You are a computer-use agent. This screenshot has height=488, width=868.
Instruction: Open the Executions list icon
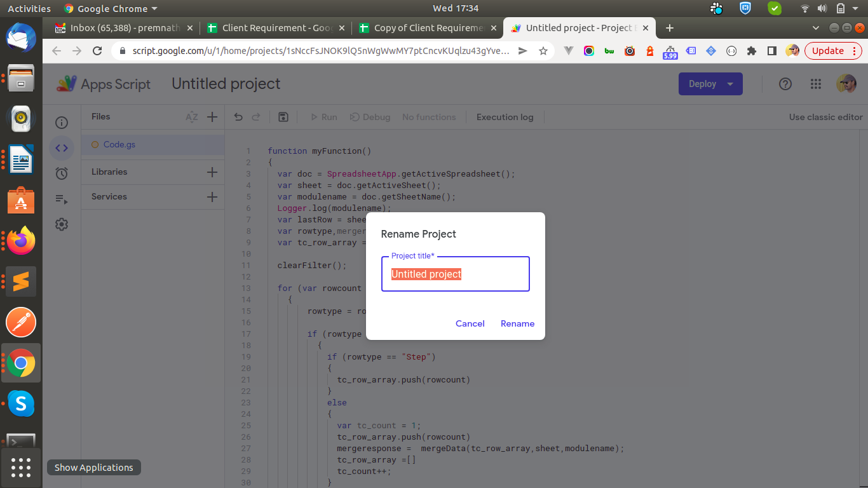pos(62,199)
